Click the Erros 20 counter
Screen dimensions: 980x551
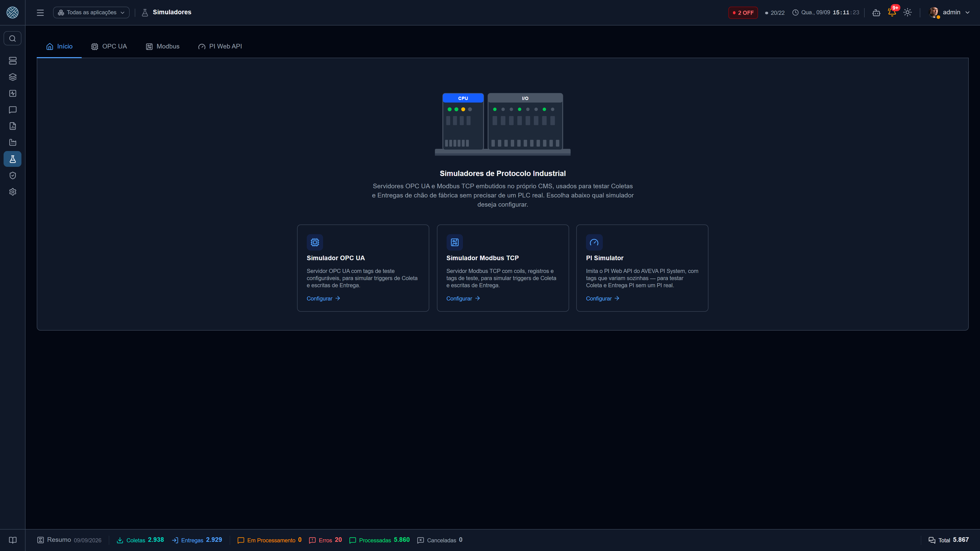(325, 540)
